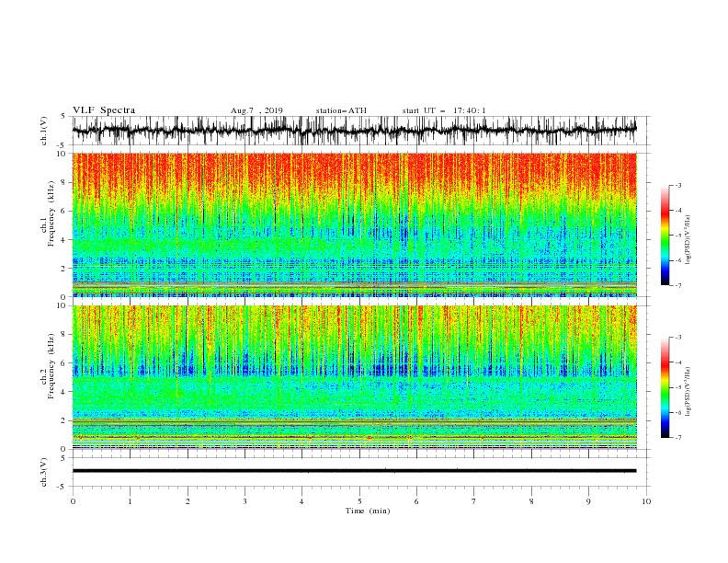Click the "VLF Spectra" plot title
This screenshot has height=563, width=728.
point(104,110)
